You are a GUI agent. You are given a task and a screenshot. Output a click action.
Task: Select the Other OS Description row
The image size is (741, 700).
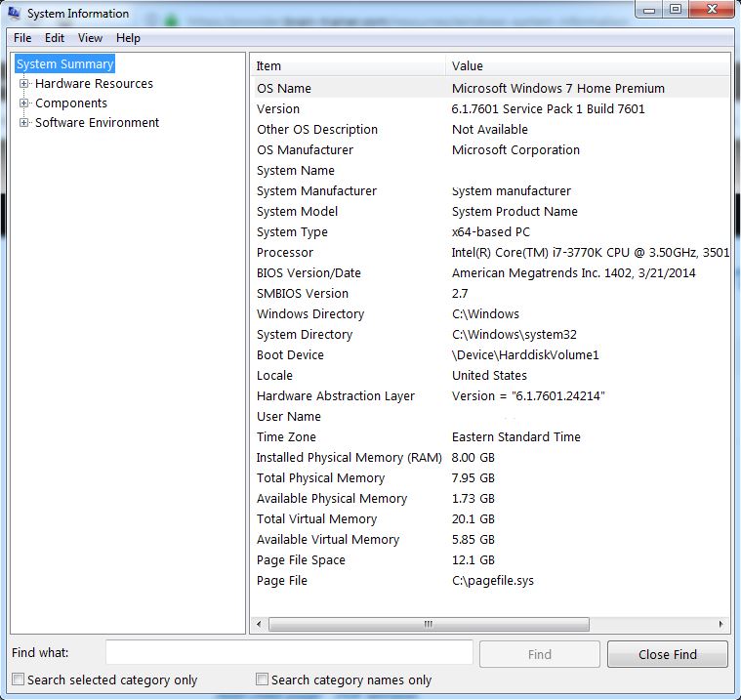(x=491, y=130)
